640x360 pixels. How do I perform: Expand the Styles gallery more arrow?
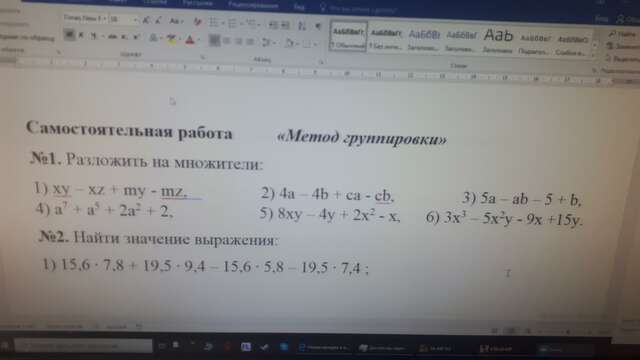595,45
